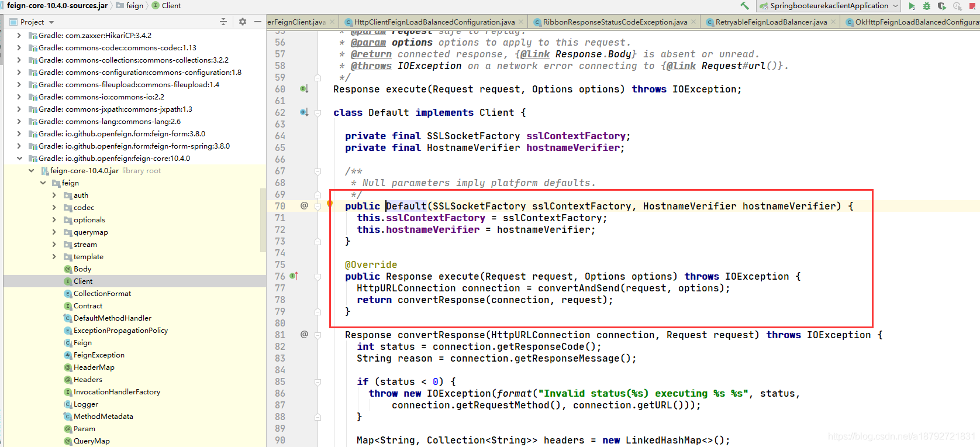Collapse all nodes in the Project panel
This screenshot has width=980, height=447.
[x=223, y=22]
